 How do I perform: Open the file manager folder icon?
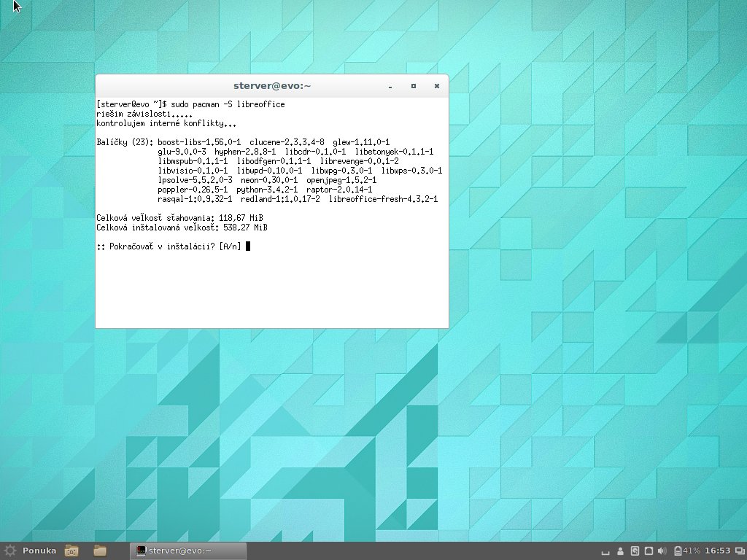100,551
